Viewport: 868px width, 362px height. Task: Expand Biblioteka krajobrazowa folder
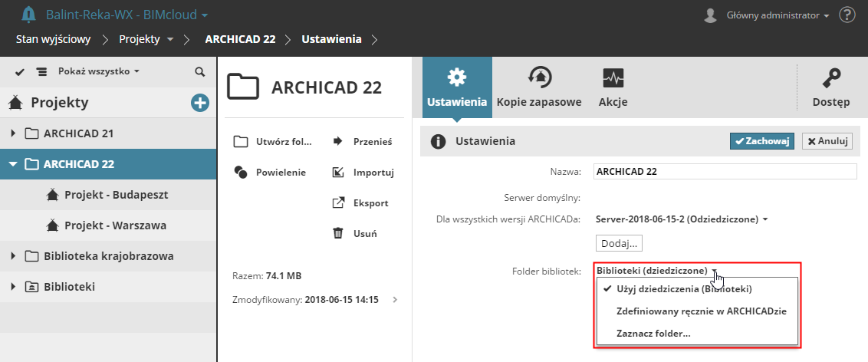point(13,256)
